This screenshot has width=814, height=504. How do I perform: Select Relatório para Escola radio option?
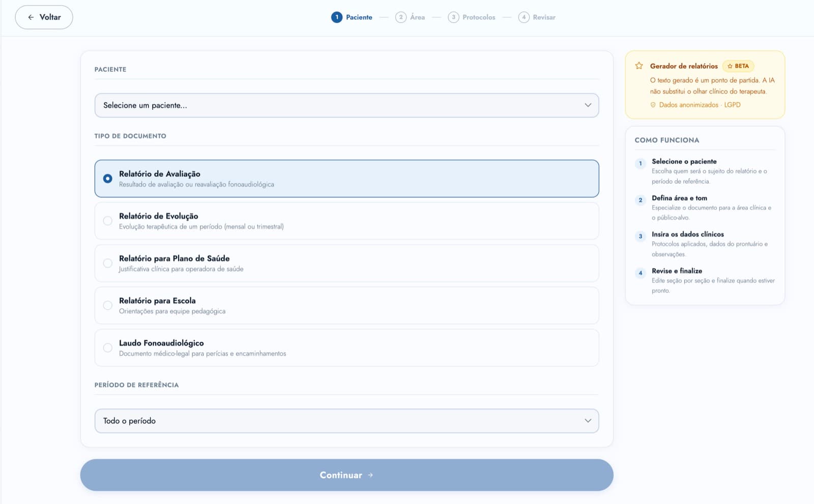(108, 305)
